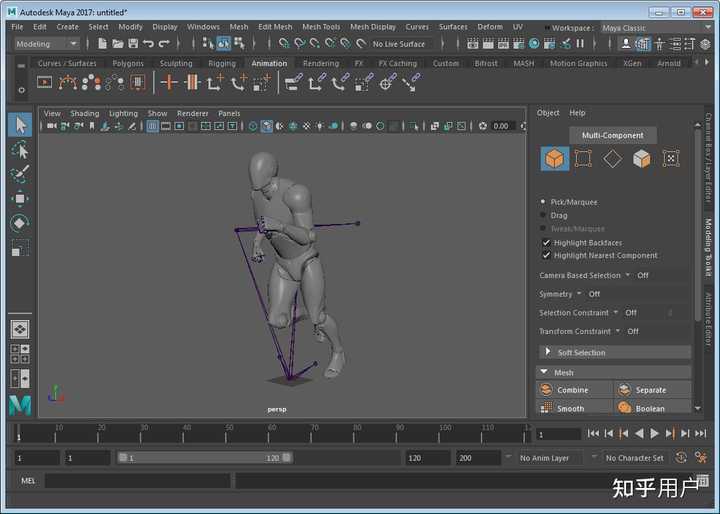720x514 pixels.
Task: Click the Playblast shelf icon
Action: [x=44, y=82]
